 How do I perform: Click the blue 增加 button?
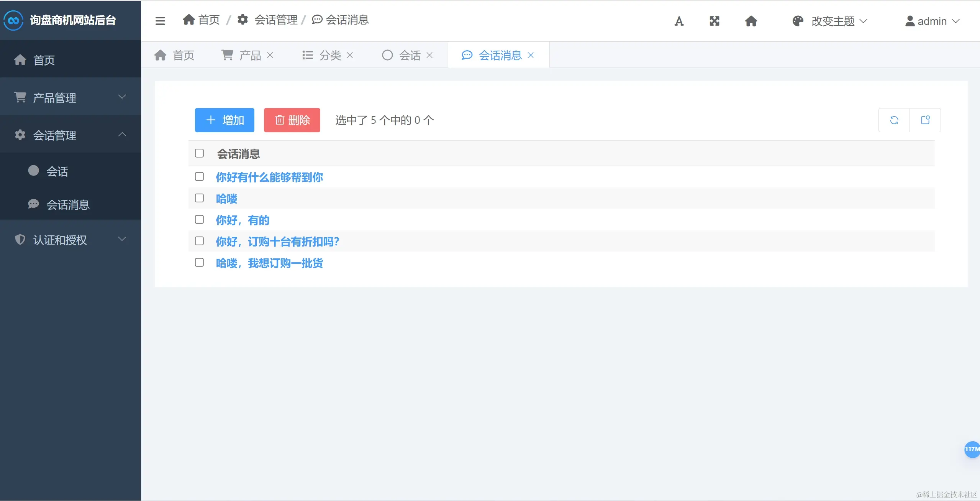(x=225, y=120)
